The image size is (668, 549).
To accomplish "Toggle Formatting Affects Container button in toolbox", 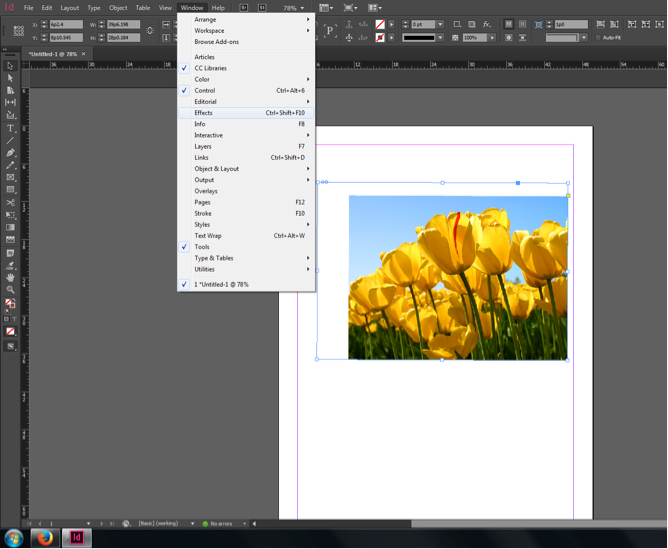I will pyautogui.click(x=6, y=319).
